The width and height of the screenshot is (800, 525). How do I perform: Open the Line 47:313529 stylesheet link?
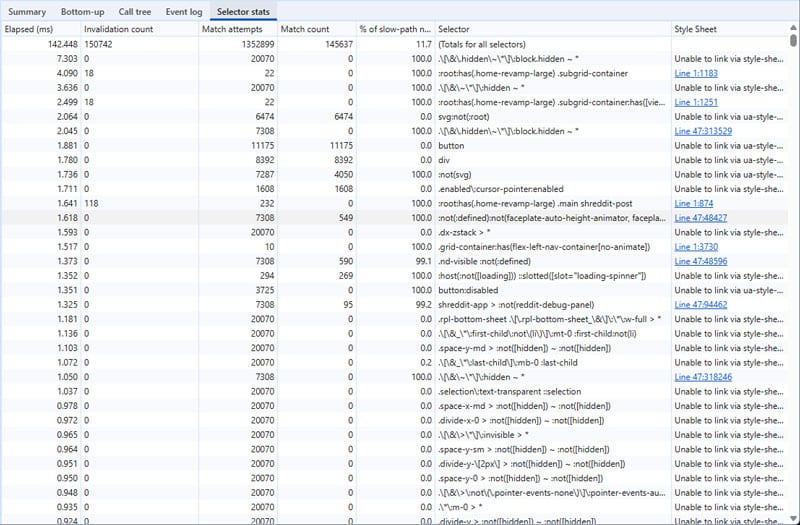click(x=703, y=131)
